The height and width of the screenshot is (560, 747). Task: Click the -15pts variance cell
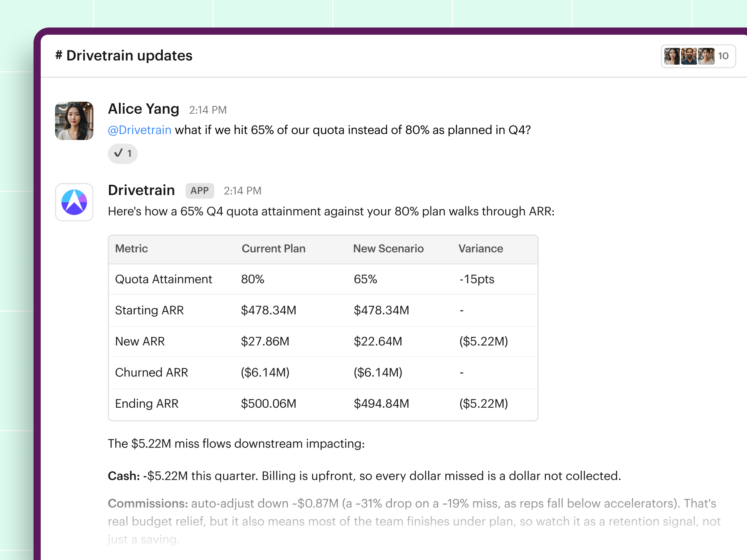click(477, 279)
